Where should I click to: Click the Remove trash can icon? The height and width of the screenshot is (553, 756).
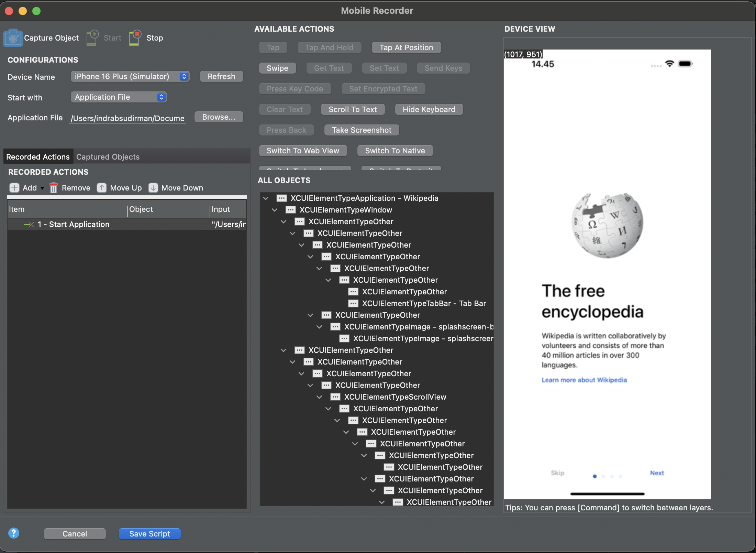pos(53,188)
